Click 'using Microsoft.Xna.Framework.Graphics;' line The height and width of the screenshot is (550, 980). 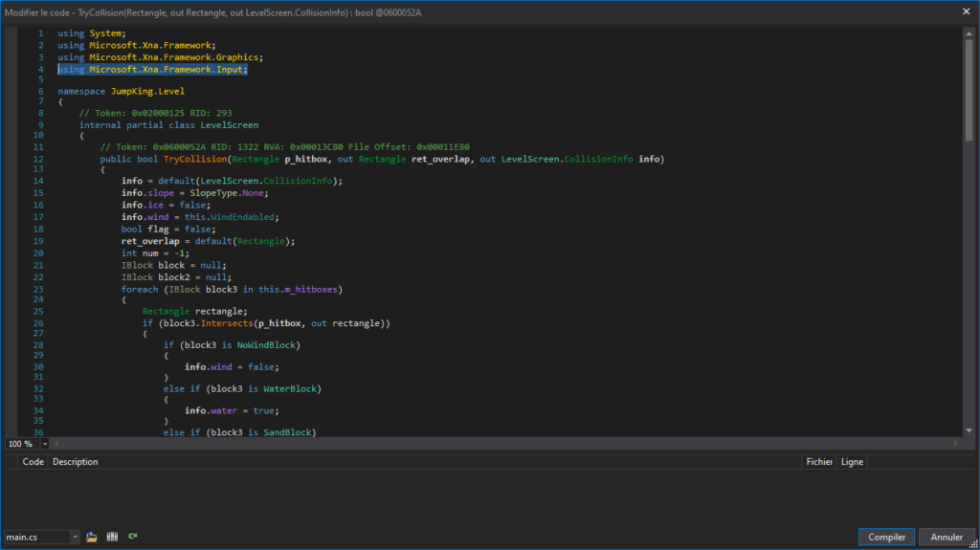click(x=161, y=57)
